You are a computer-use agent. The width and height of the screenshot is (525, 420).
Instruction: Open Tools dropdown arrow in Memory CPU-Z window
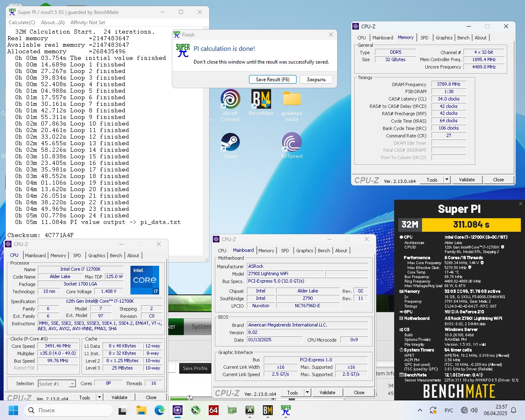coord(447,180)
